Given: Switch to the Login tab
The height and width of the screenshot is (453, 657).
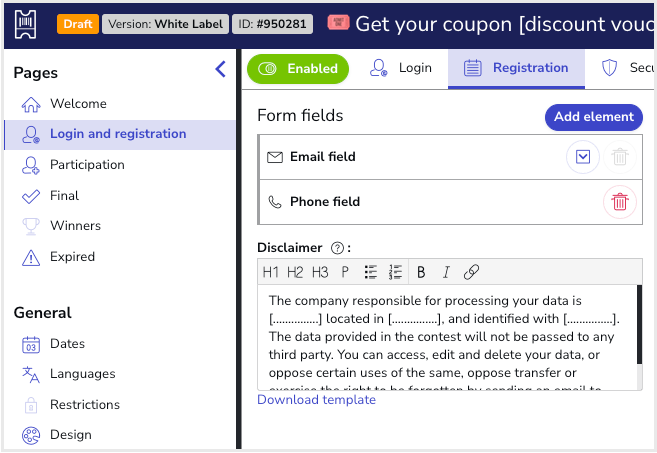Looking at the screenshot, I should click(400, 68).
